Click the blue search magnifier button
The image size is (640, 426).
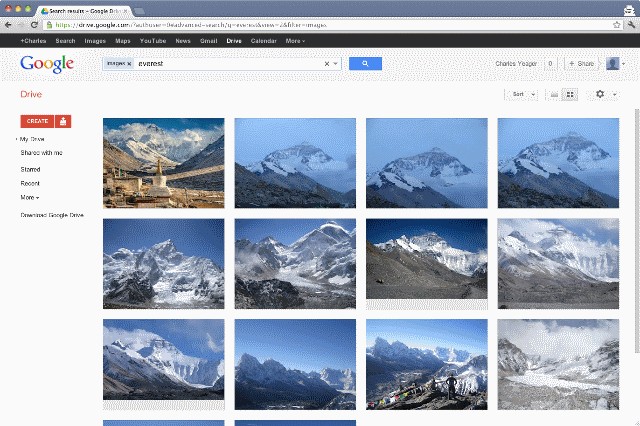365,64
